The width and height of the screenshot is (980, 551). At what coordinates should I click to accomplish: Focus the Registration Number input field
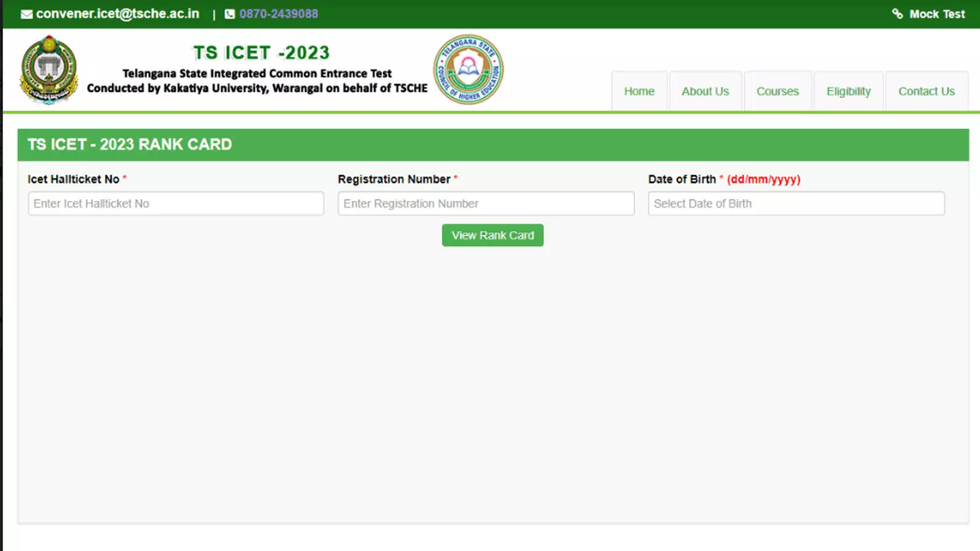(x=486, y=203)
